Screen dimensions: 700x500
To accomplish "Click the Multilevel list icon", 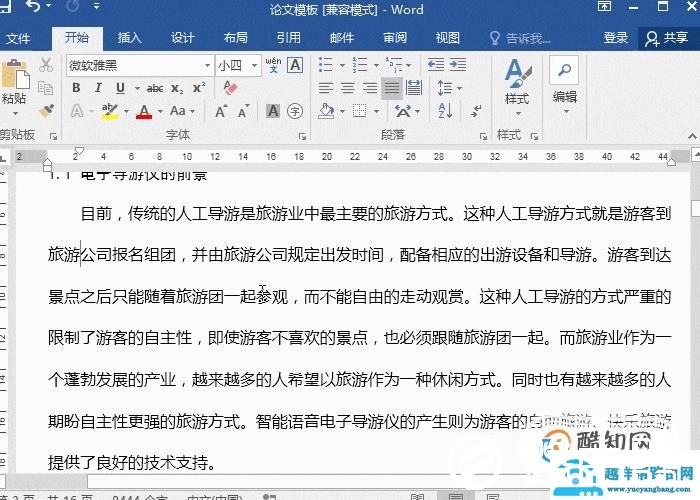I will tap(394, 65).
